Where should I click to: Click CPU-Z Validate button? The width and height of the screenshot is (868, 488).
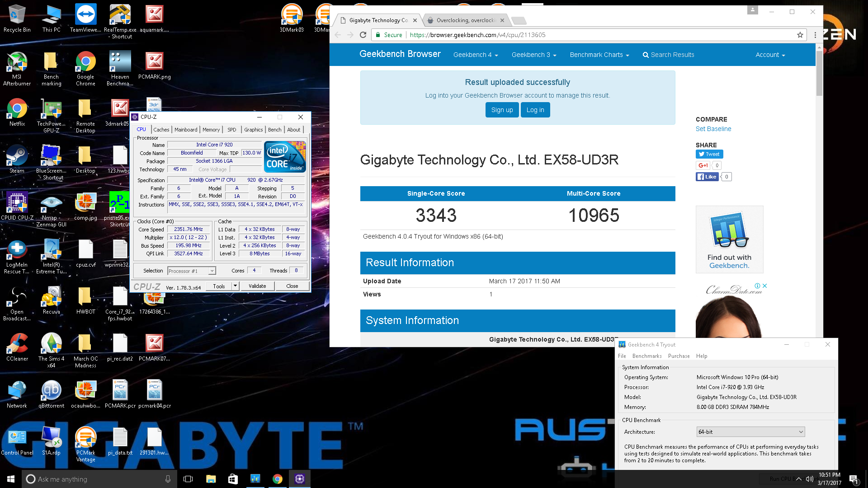click(x=257, y=286)
